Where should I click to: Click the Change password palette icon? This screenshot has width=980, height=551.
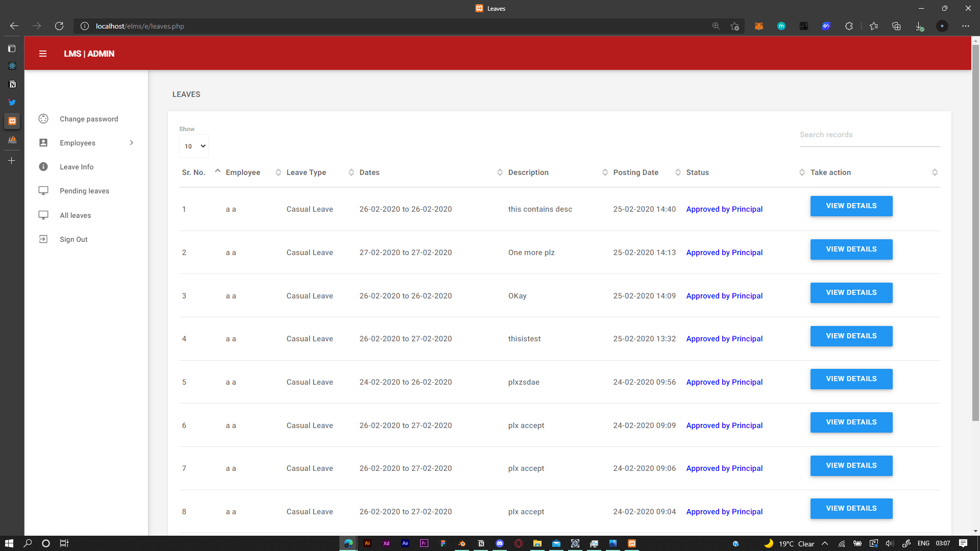coord(43,119)
